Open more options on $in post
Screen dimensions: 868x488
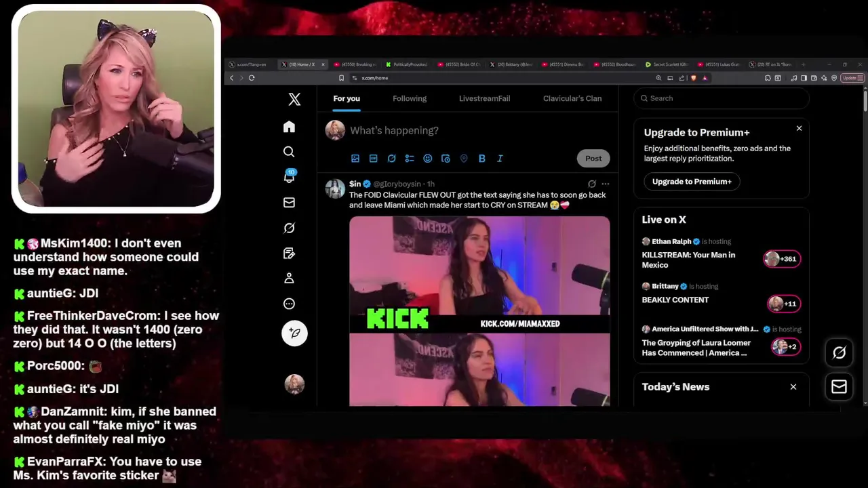[606, 184]
